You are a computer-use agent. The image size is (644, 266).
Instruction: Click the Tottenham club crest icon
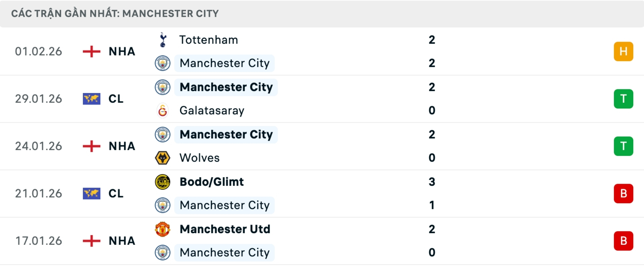(x=163, y=40)
